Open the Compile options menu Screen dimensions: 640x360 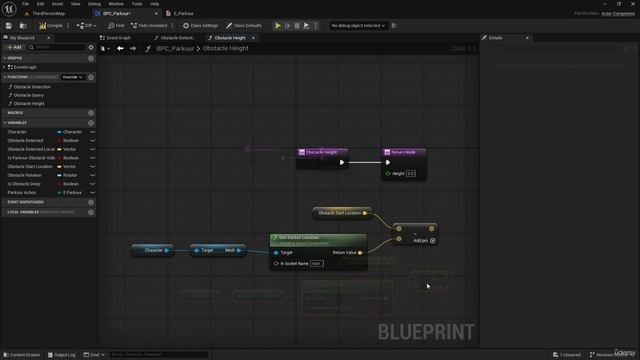coord(68,26)
